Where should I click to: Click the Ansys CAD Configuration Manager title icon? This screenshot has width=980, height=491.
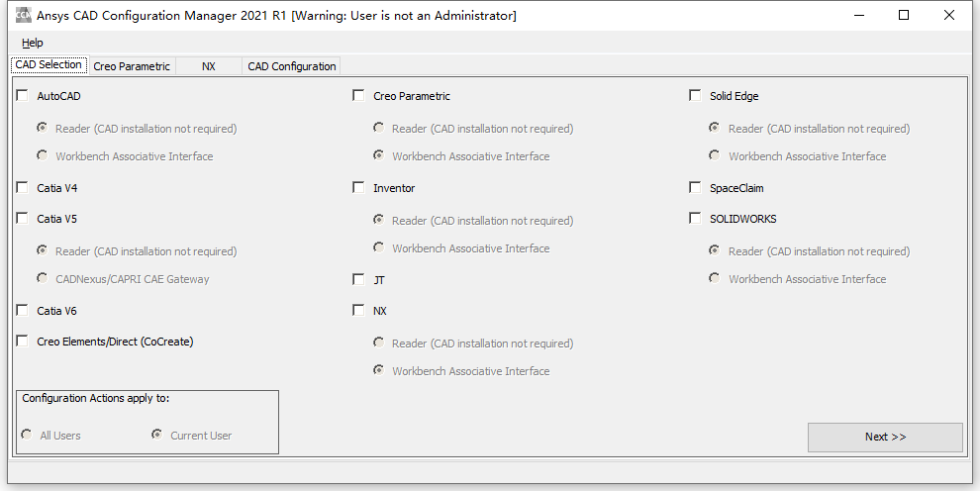tap(22, 16)
